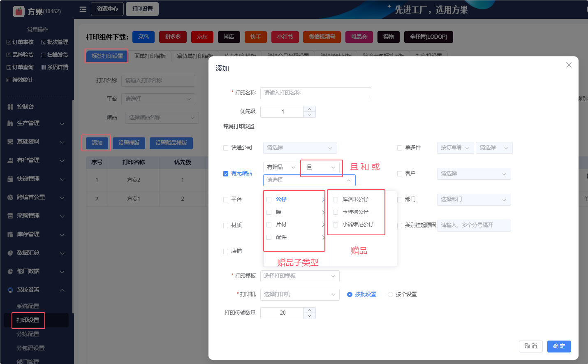The height and width of the screenshot is (364, 588).
Task: Click the blue 添加 button
Action: pyautogui.click(x=97, y=143)
